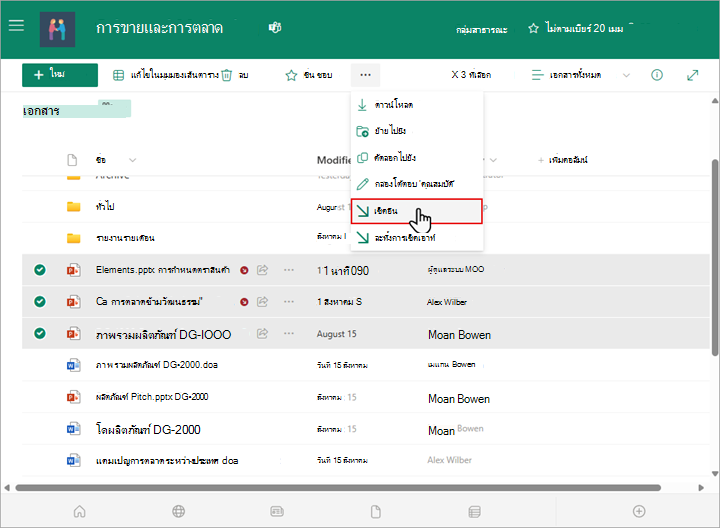
Task: Toggle the three-dot overflow menu in command bar
Action: (x=365, y=75)
